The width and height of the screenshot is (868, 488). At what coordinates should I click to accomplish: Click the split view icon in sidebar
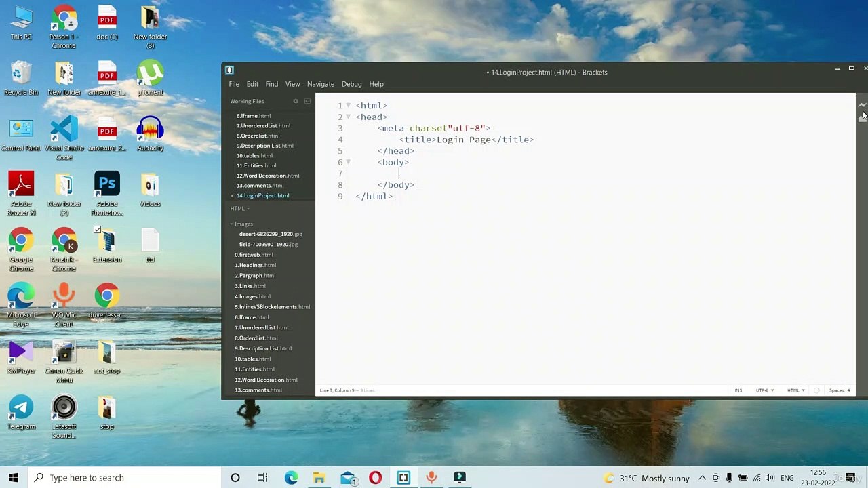(x=307, y=101)
